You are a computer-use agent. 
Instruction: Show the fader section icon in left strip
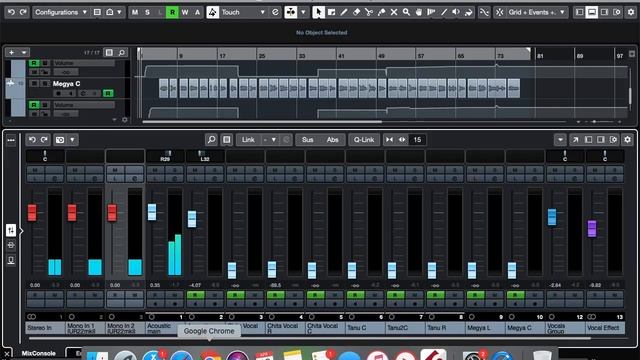[11, 231]
